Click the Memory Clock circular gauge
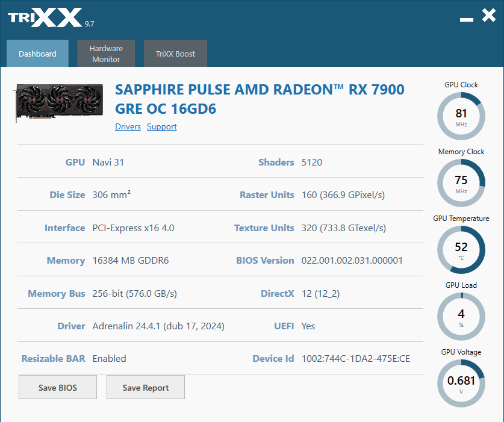504x422 pixels. tap(461, 183)
